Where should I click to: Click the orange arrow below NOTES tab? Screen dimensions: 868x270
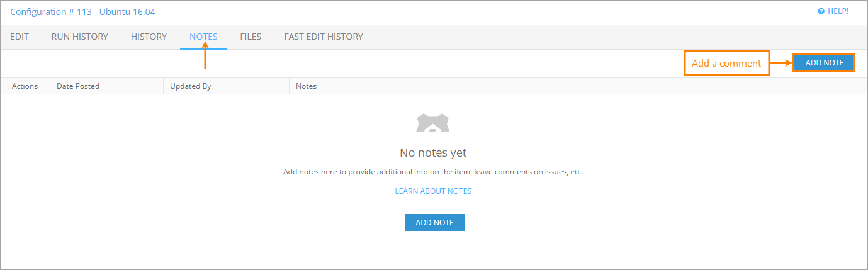pyautogui.click(x=205, y=59)
